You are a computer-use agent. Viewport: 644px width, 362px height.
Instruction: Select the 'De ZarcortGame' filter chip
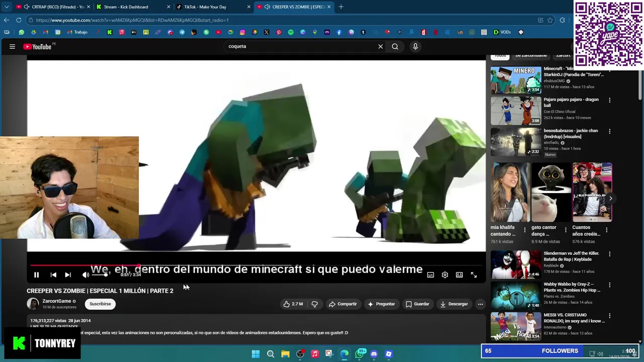click(x=531, y=55)
